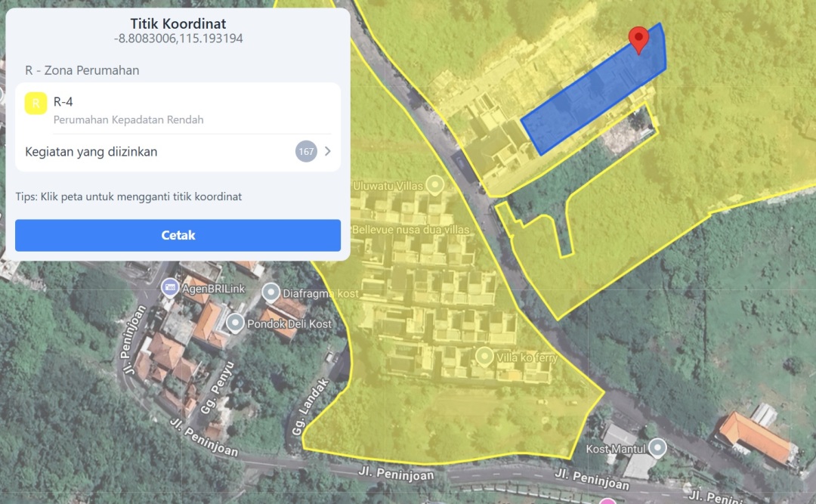The height and width of the screenshot is (504, 816).
Task: Select the Kost Mantul place marker
Action: click(x=657, y=447)
